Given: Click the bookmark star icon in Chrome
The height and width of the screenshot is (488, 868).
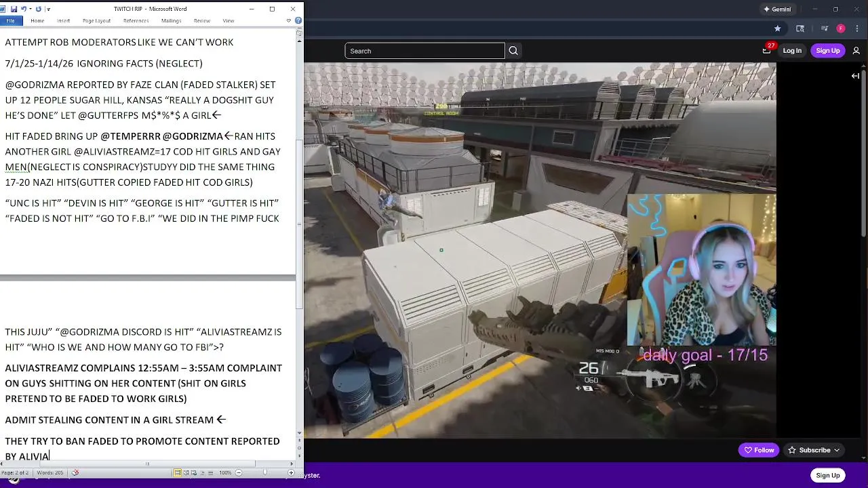Looking at the screenshot, I should point(777,28).
